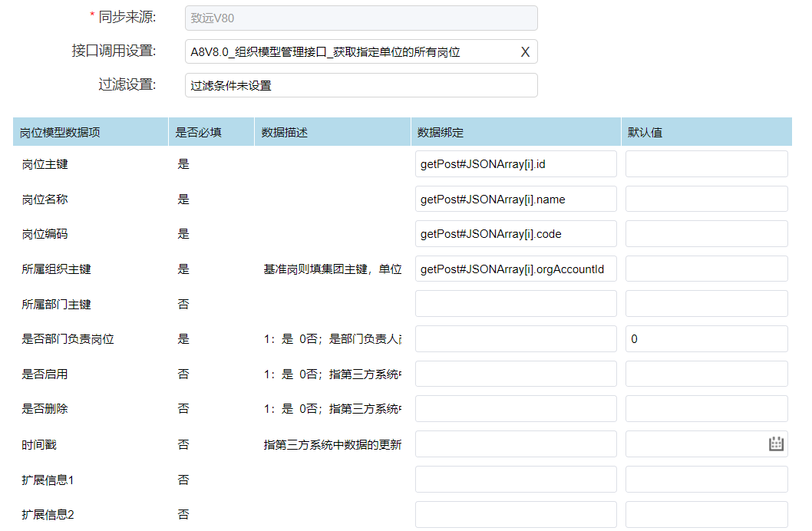Screen dimensions: 812x531
Task: Click 默认值 field for 岗位编码
Action: coord(706,234)
